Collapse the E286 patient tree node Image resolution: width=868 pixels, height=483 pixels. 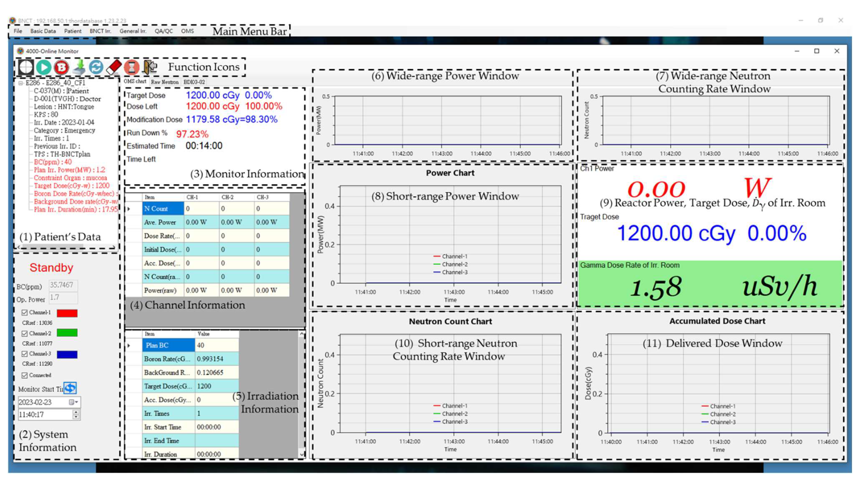click(21, 83)
